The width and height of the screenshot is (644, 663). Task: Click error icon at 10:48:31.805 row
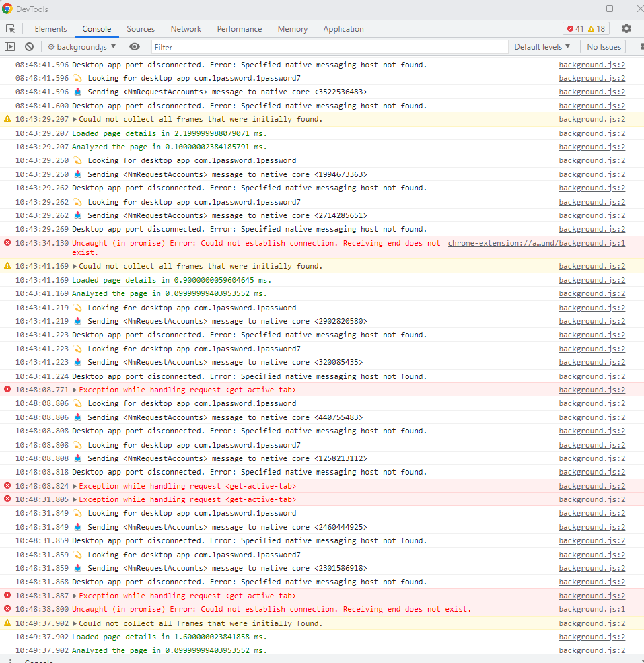click(7, 499)
